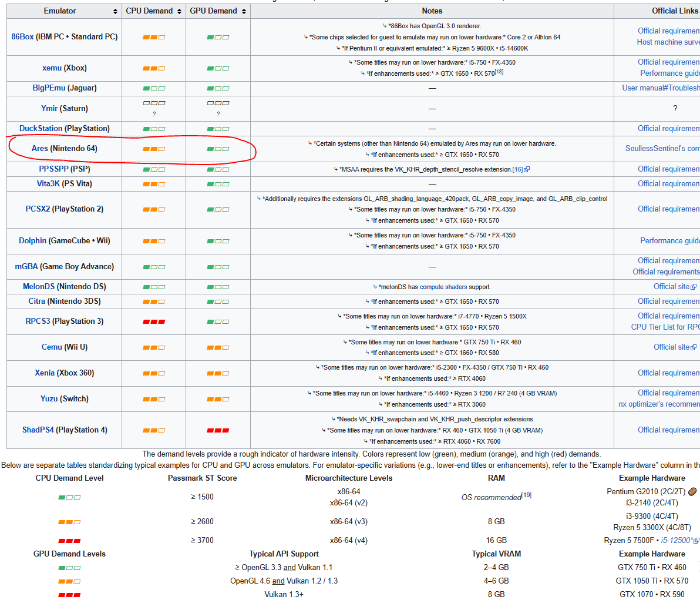Click potato icon next to Pentium G2010
The height and width of the screenshot is (610, 700).
point(692,491)
